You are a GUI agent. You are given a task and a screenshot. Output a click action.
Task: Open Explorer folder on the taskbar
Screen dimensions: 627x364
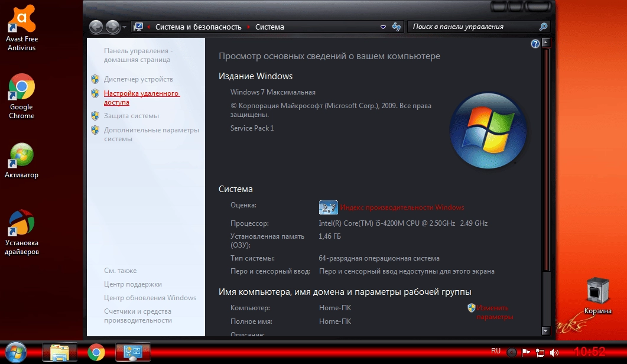coord(60,352)
